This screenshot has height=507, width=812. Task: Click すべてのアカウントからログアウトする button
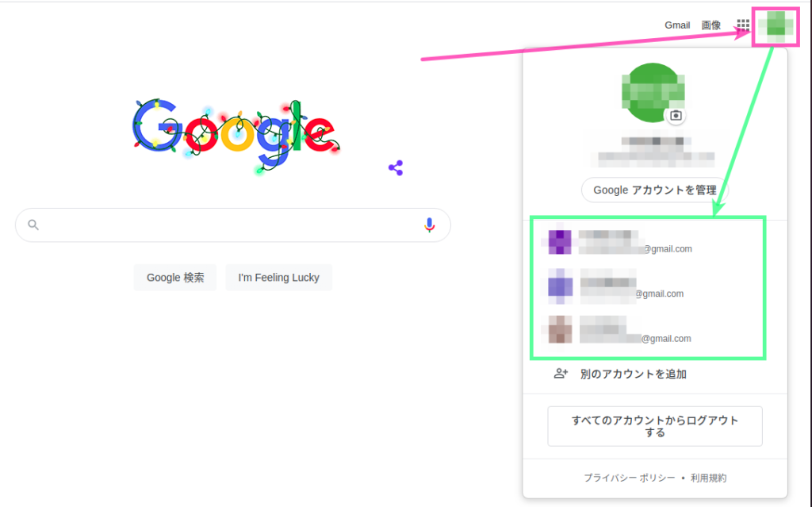coord(654,426)
